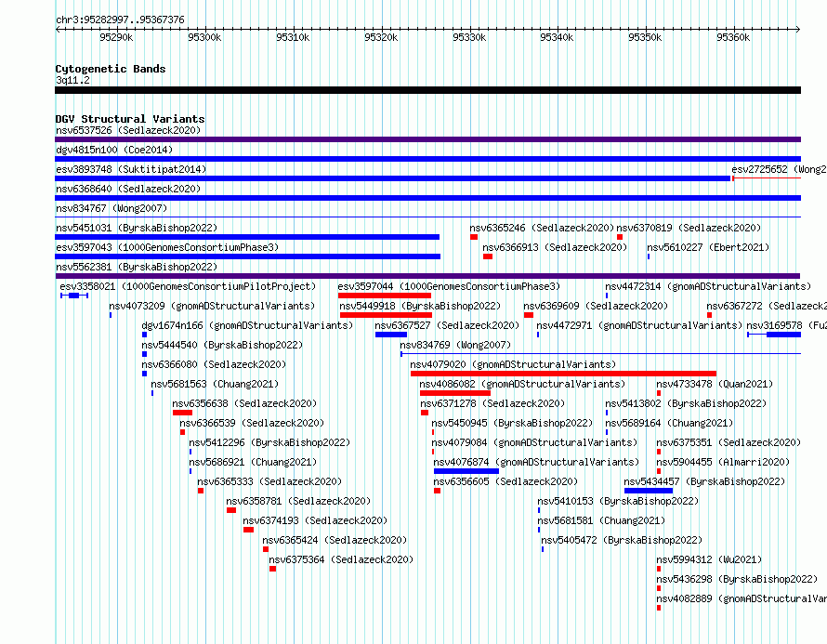827x644 pixels.
Task: Click the nsv5436298 (ByrskaBishop2022) label
Action: pyautogui.click(x=737, y=579)
